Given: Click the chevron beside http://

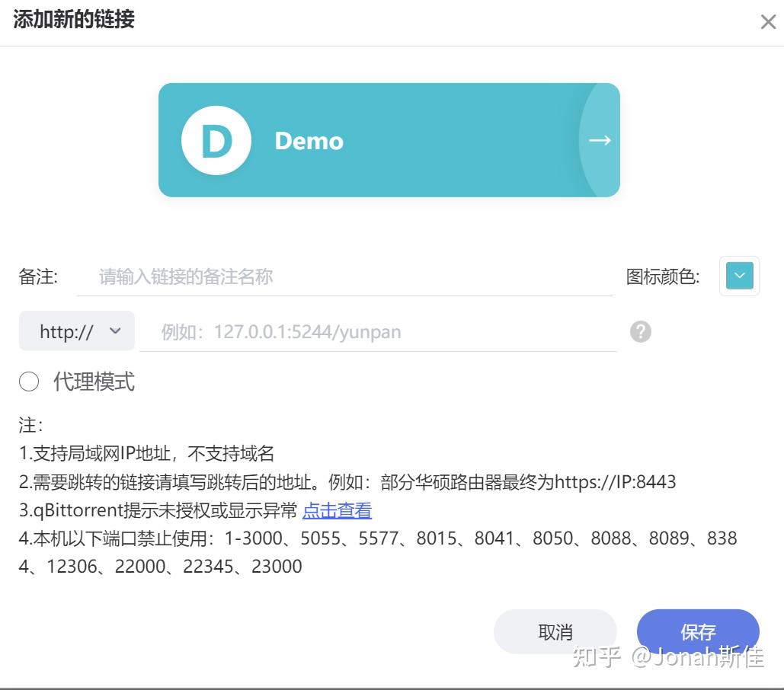Looking at the screenshot, I should (114, 331).
